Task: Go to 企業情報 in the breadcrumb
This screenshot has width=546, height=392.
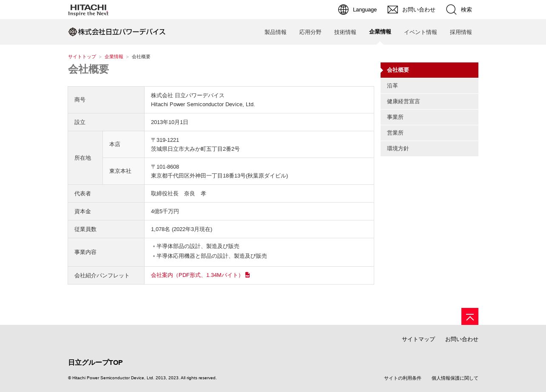Action: tap(114, 56)
